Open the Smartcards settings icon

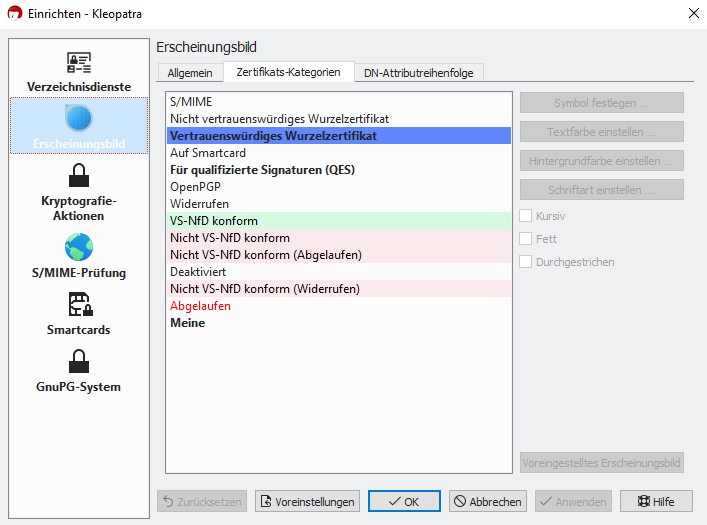80,304
